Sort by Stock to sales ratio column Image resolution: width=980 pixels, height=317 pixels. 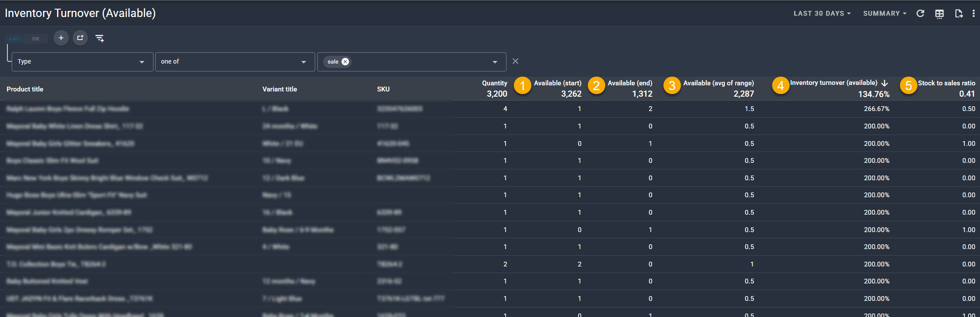pyautogui.click(x=946, y=83)
